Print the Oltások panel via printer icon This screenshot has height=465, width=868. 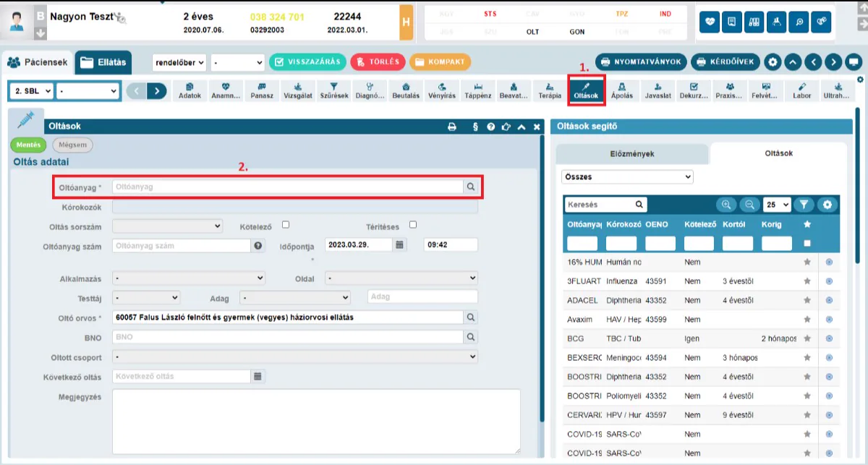[452, 127]
